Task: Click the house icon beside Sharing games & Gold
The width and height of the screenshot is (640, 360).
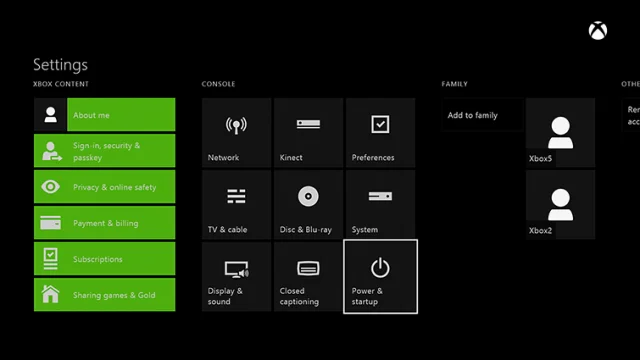Action: (x=51, y=294)
